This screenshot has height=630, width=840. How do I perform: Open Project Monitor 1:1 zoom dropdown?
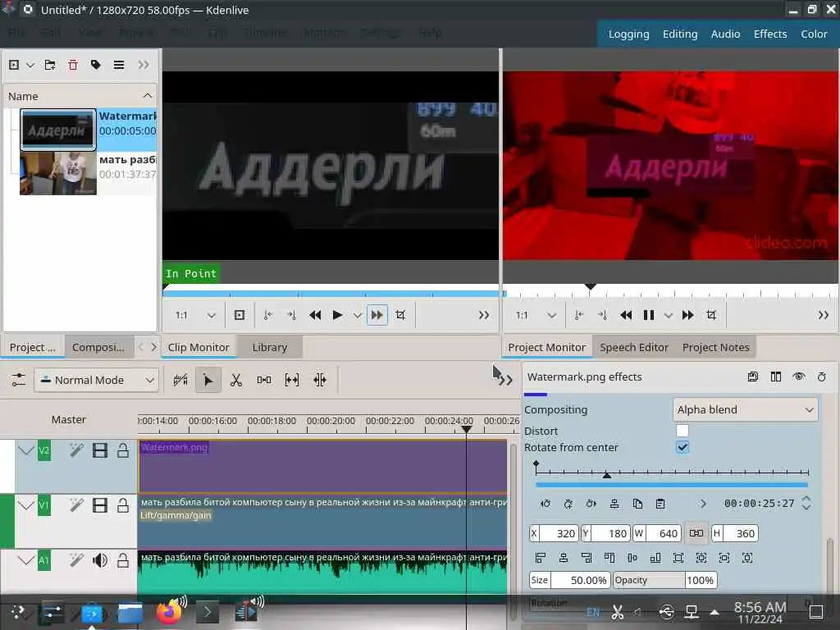pos(536,315)
